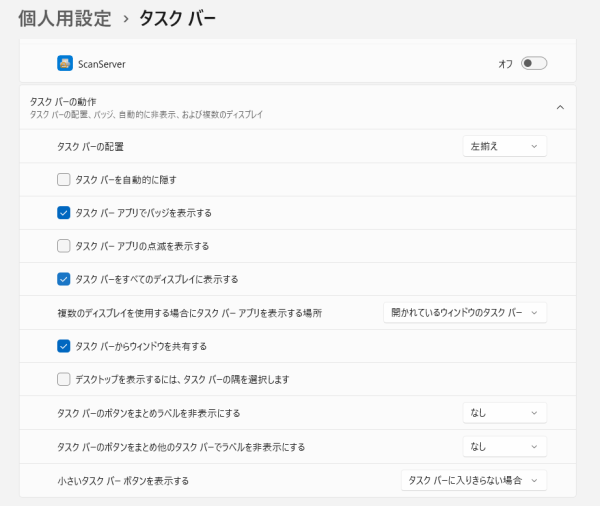Enable タスク バーを自動的に隠す checkbox
The image size is (600, 506).
(x=64, y=180)
